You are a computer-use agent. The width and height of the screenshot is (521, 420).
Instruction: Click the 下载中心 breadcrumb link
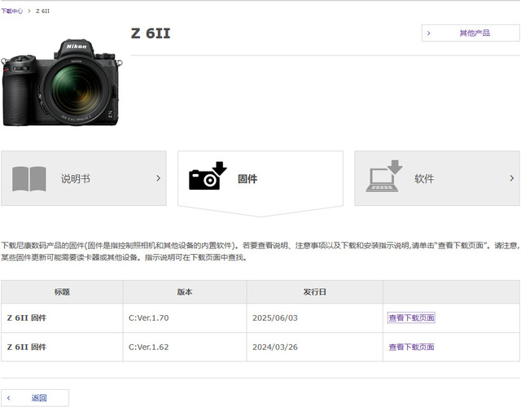point(11,11)
